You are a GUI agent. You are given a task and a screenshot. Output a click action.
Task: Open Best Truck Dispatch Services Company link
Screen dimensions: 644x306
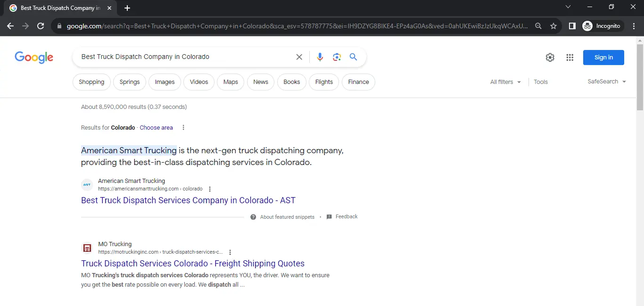[188, 200]
